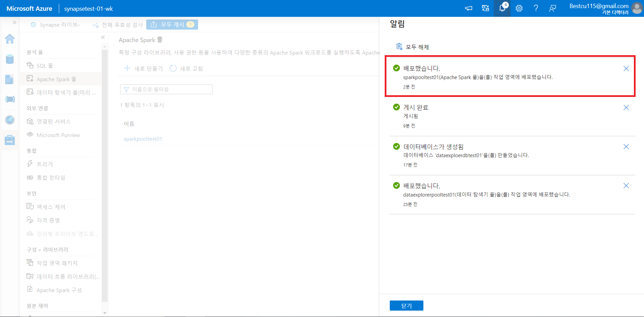Dismiss the 데이터베이스가 생성됨 notification
This screenshot has width=644, height=317.
click(x=626, y=147)
